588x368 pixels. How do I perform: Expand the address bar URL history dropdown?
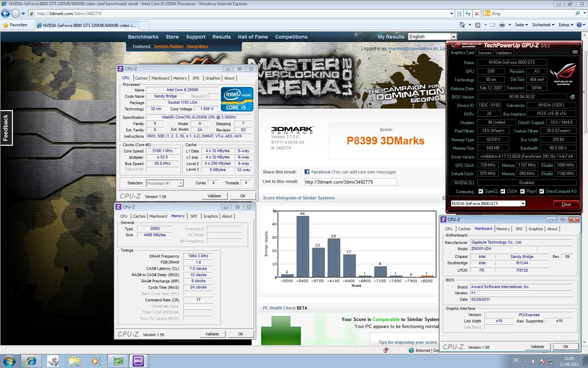point(451,14)
